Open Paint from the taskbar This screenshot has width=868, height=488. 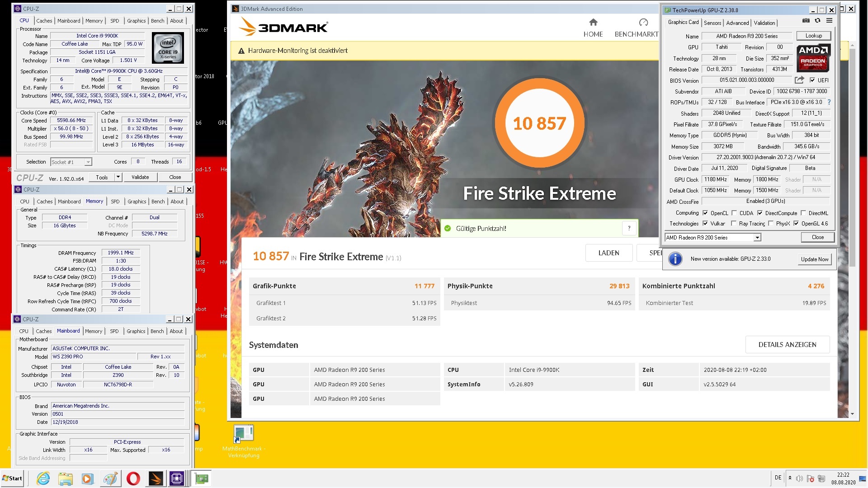110,479
